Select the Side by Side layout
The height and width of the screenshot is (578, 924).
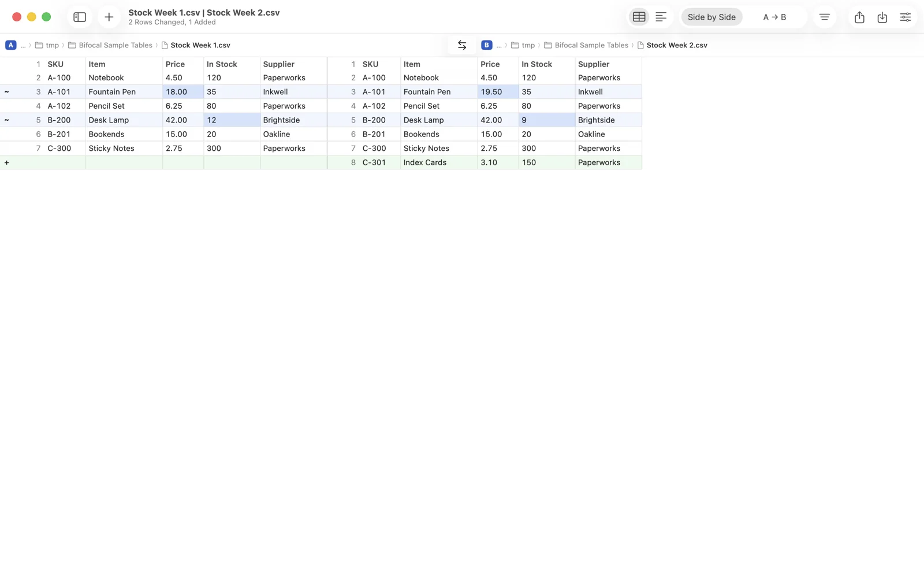711,17
